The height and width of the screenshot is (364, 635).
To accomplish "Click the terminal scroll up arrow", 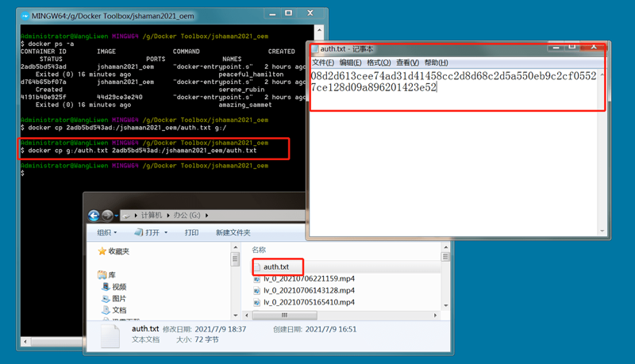I will click(319, 30).
